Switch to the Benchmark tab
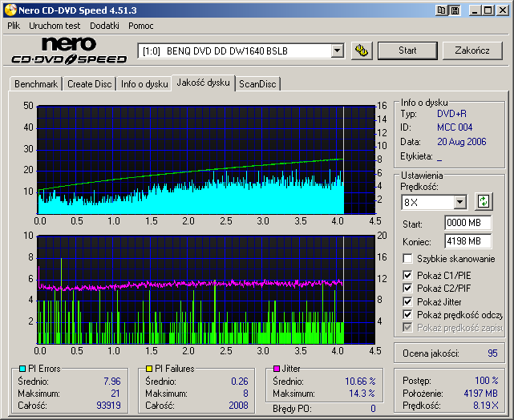The image size is (514, 420). point(36,84)
